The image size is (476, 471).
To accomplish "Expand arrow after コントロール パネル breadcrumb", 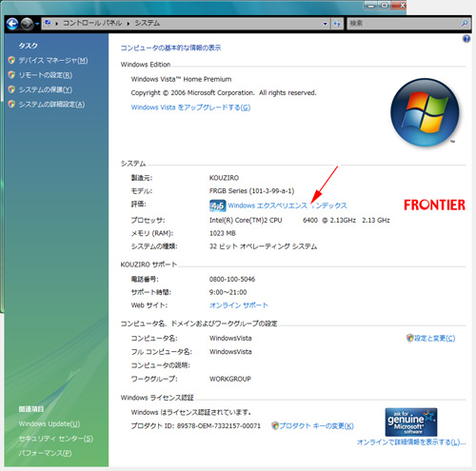I will point(129,24).
